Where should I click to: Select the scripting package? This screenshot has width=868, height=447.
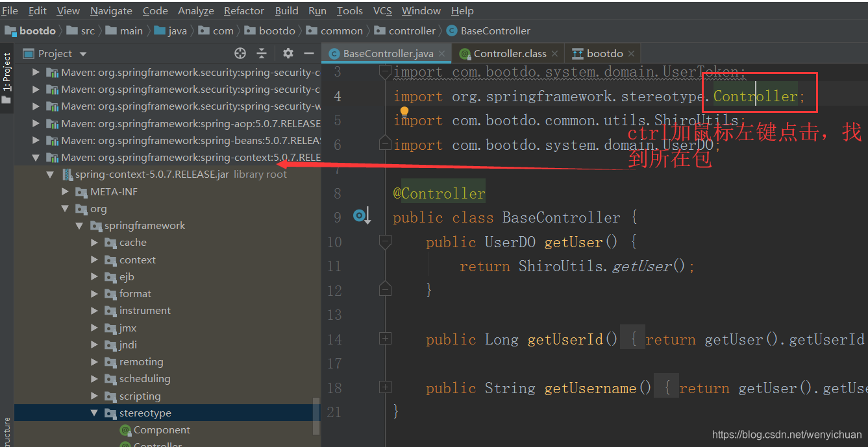point(140,396)
